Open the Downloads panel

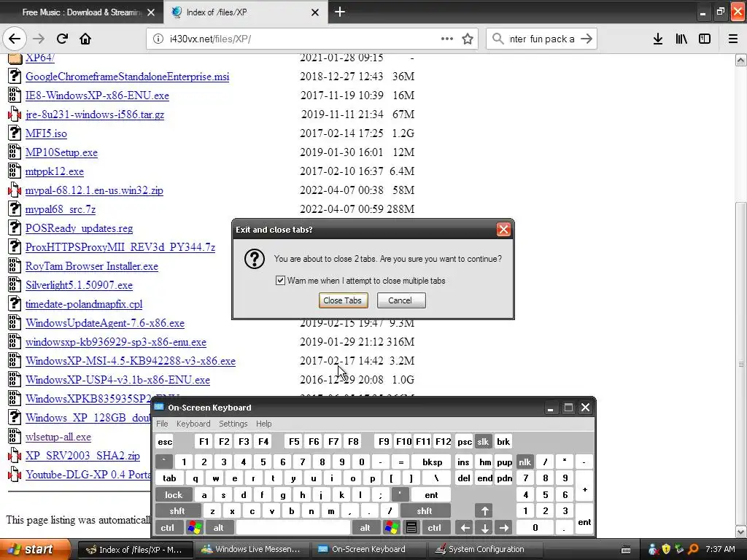pyautogui.click(x=658, y=39)
